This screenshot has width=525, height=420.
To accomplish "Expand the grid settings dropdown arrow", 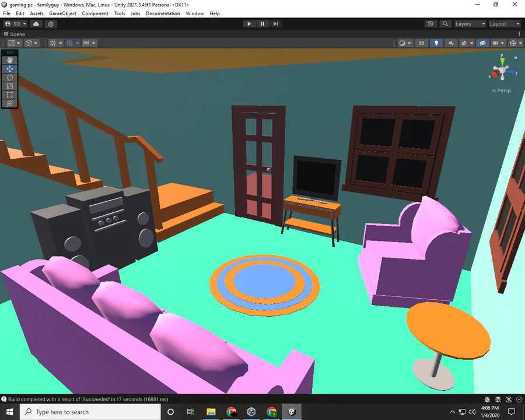I will pos(61,43).
